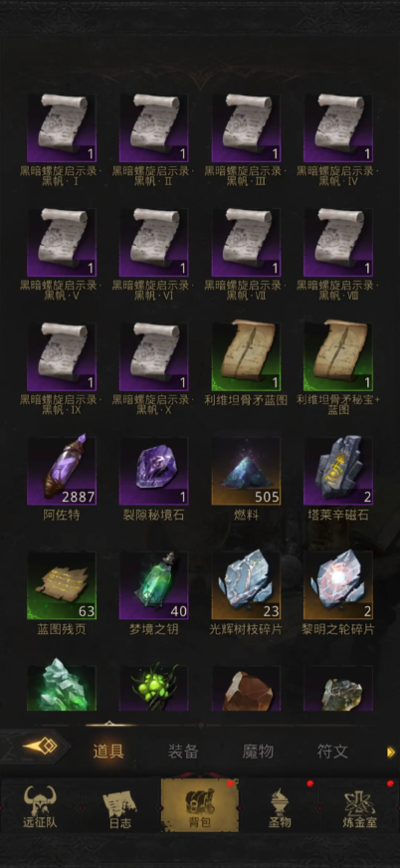Select the 燃料 fuel pile item
The image size is (400, 868).
(246, 471)
